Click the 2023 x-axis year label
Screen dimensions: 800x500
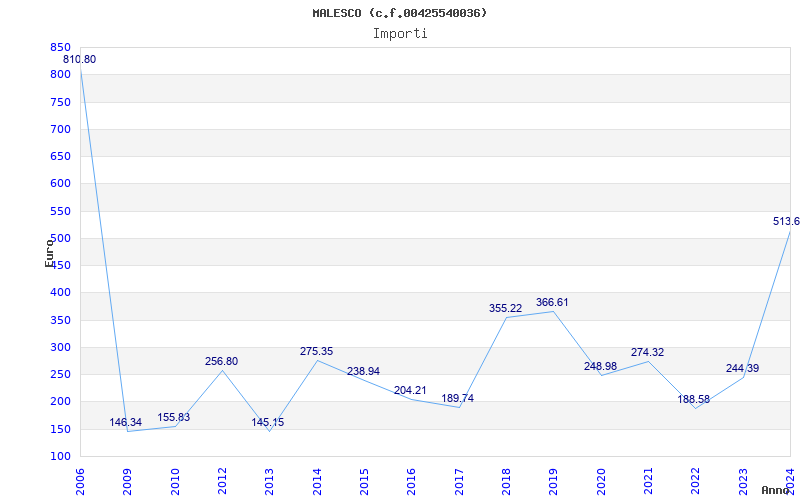click(x=743, y=482)
